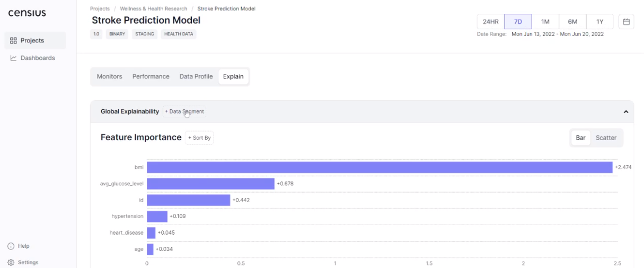This screenshot has height=268, width=644.
Task: Click the BINARY tag
Action: tap(117, 34)
